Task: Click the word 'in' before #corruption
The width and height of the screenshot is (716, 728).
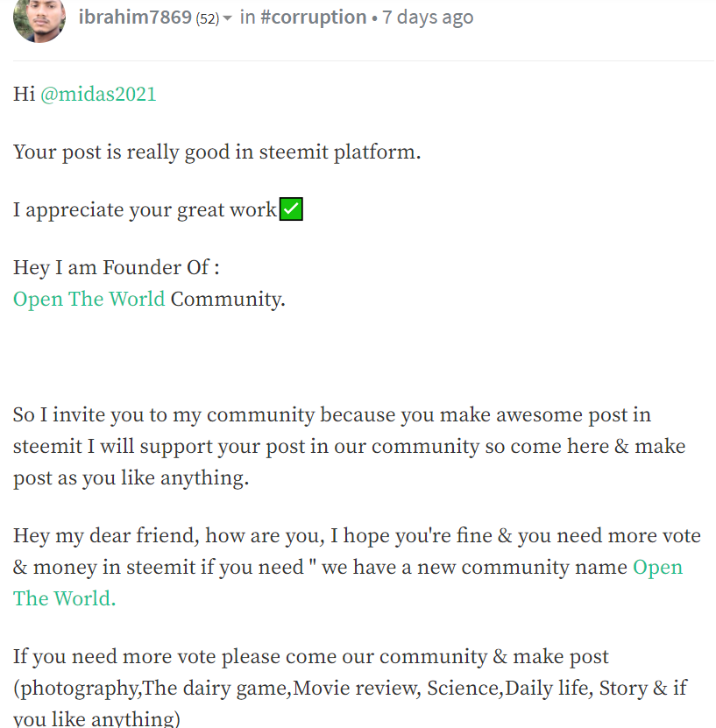Action: [x=247, y=18]
